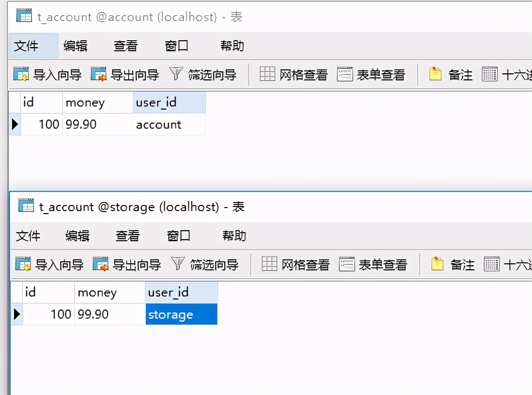Select the money column header in top table
Screen dimensions: 532x395
(x=97, y=102)
